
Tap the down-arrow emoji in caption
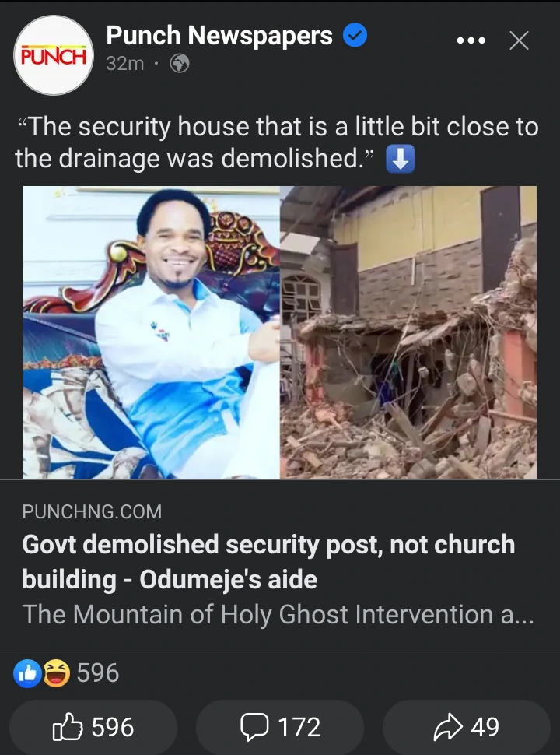(401, 160)
